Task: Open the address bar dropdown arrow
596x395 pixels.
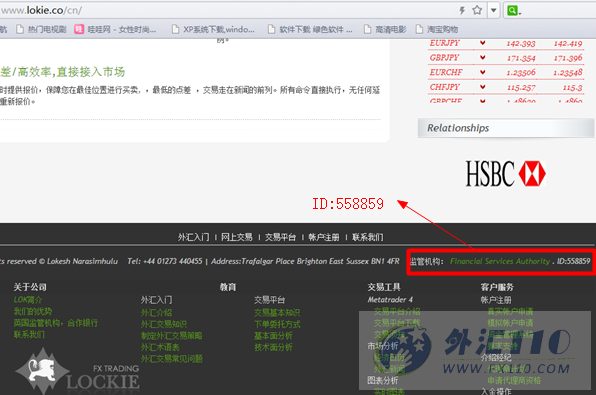Action: pos(493,10)
